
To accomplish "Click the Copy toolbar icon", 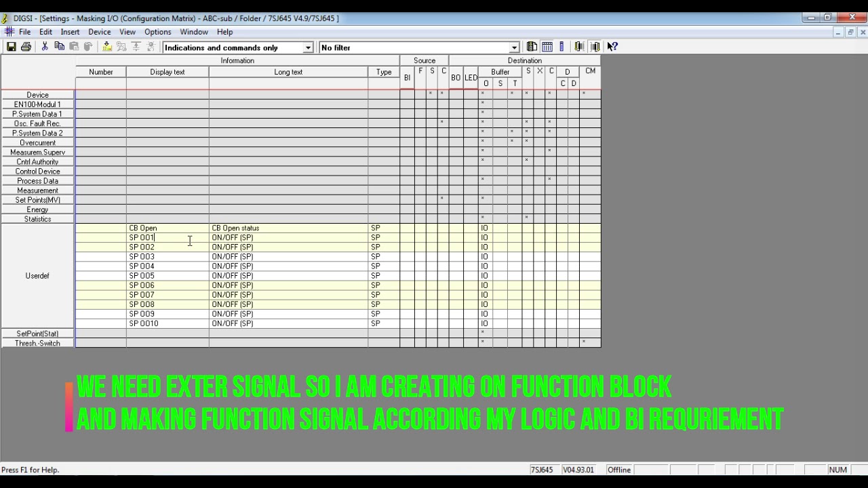I will pos(59,47).
